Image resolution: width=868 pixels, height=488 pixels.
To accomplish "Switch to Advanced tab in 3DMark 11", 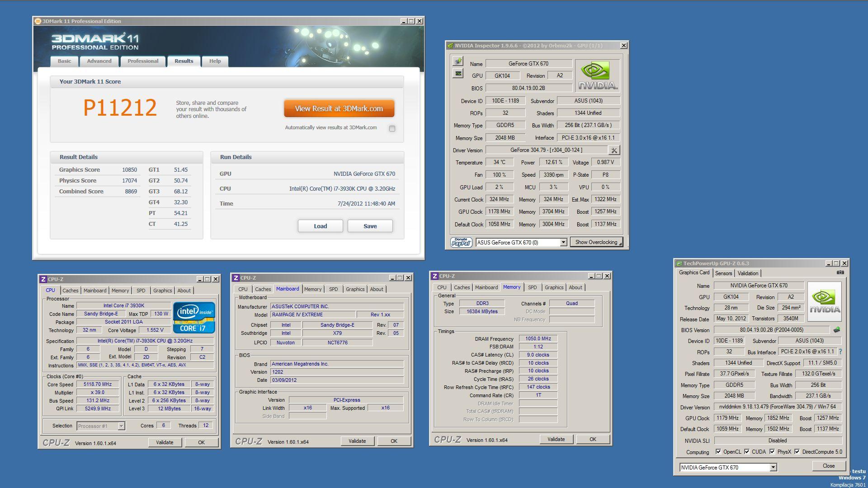I will pos(99,61).
